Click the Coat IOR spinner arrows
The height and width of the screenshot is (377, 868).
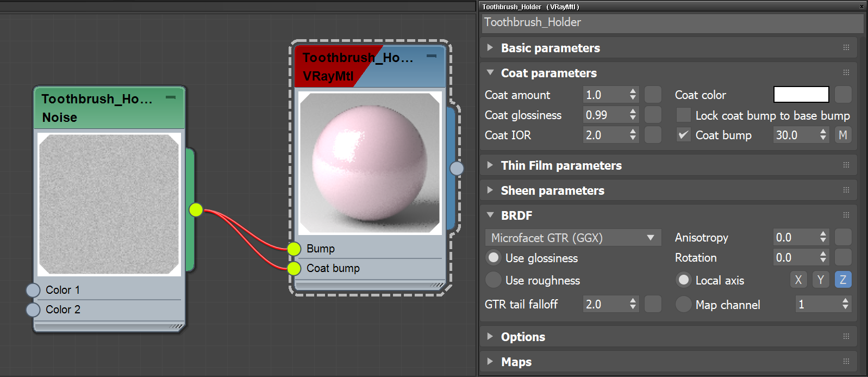[x=633, y=135]
